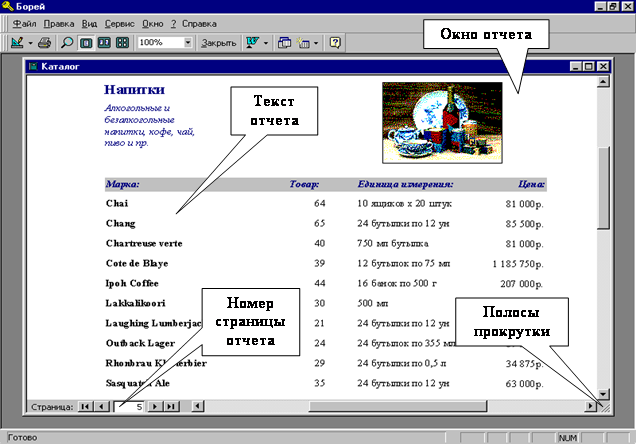The image size is (636, 444).
Task: Click the Help question-mark toolbar icon
Action: pos(335,43)
